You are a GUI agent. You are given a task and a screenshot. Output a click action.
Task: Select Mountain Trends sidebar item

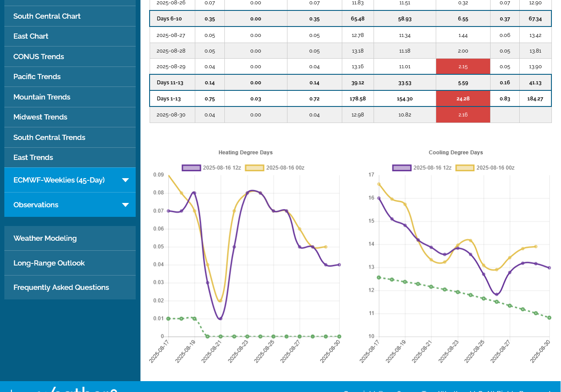click(x=42, y=97)
